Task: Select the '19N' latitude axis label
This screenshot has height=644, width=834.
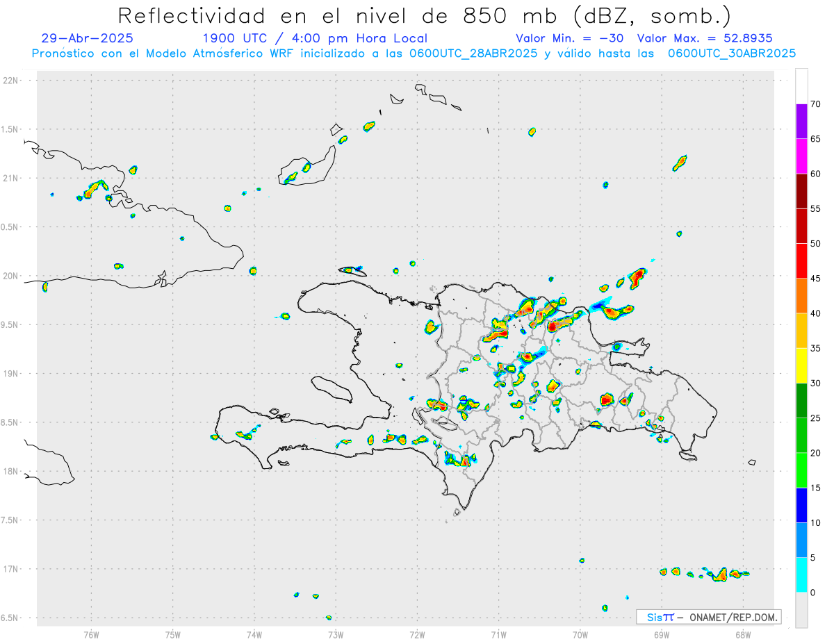Action: [12, 373]
